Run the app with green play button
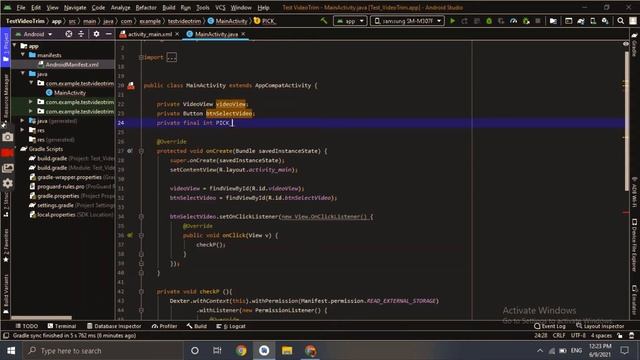 point(452,21)
